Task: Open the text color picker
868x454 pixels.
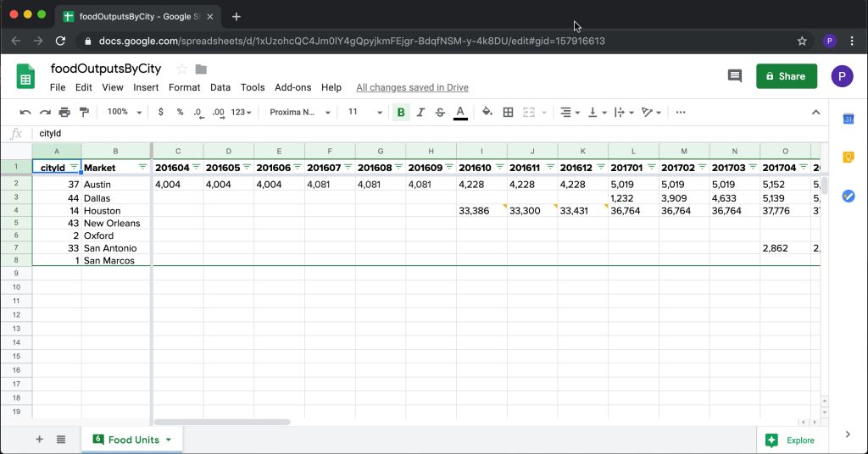Action: [x=460, y=112]
